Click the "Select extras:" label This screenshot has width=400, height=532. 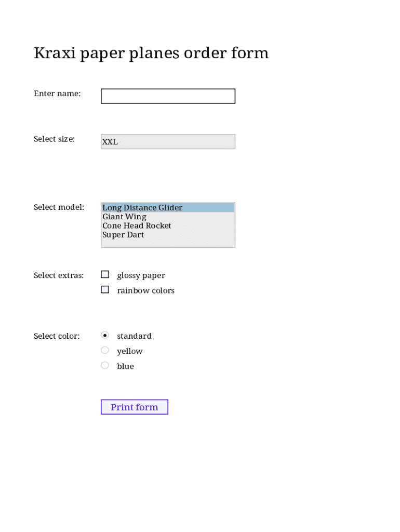pos(59,275)
